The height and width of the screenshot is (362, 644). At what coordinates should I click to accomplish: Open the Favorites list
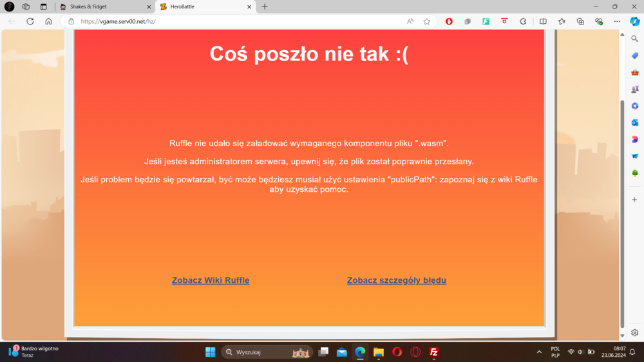click(x=562, y=21)
